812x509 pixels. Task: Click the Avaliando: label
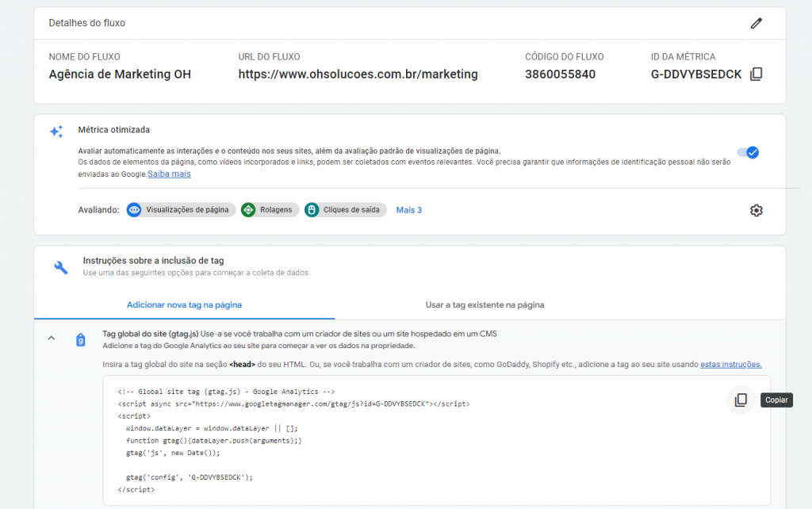click(x=98, y=210)
